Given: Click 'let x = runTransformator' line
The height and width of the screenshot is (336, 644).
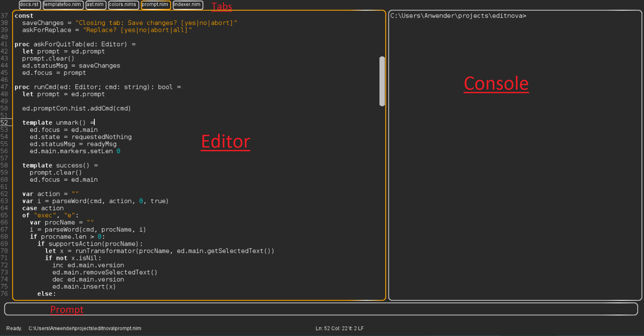Looking at the screenshot, I should (x=160, y=251).
